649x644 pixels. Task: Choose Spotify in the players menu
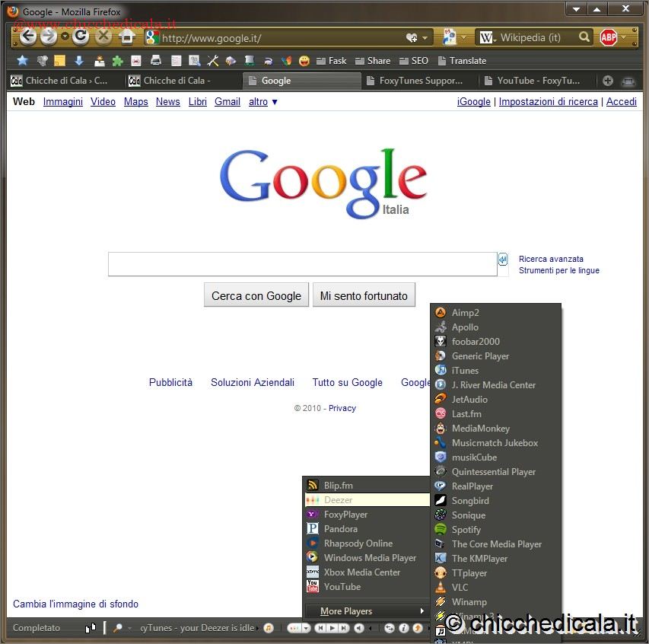coord(466,530)
